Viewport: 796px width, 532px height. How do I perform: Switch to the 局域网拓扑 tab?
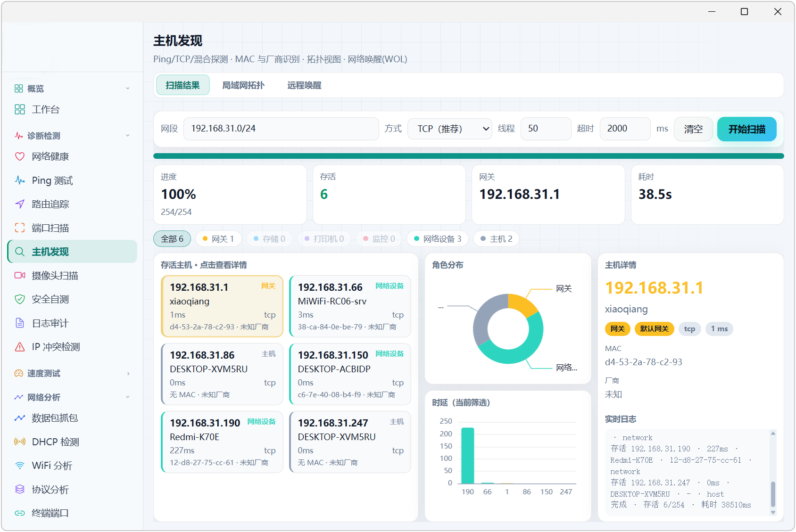coord(243,85)
